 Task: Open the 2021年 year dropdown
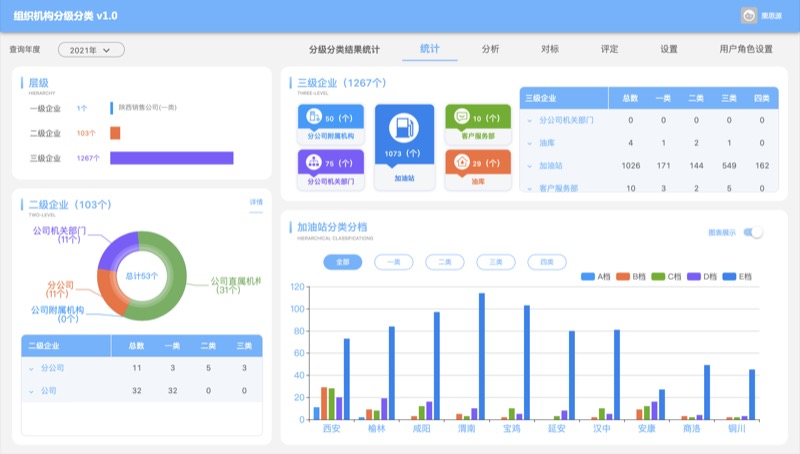click(91, 50)
